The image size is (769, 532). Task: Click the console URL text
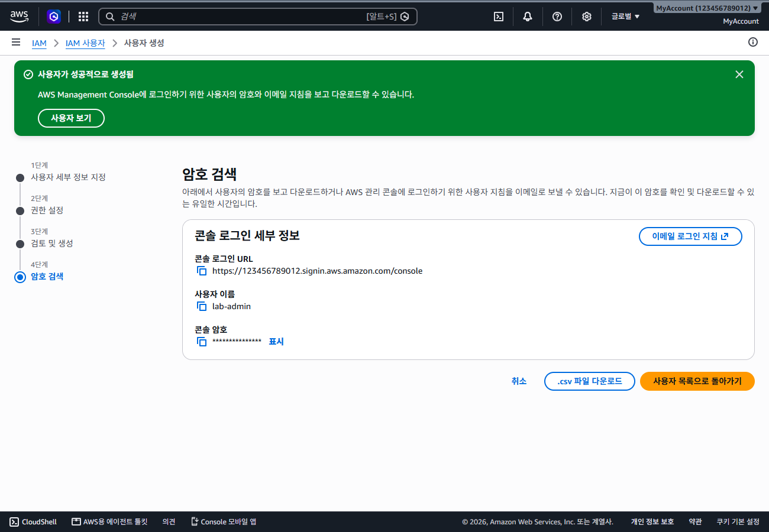318,271
